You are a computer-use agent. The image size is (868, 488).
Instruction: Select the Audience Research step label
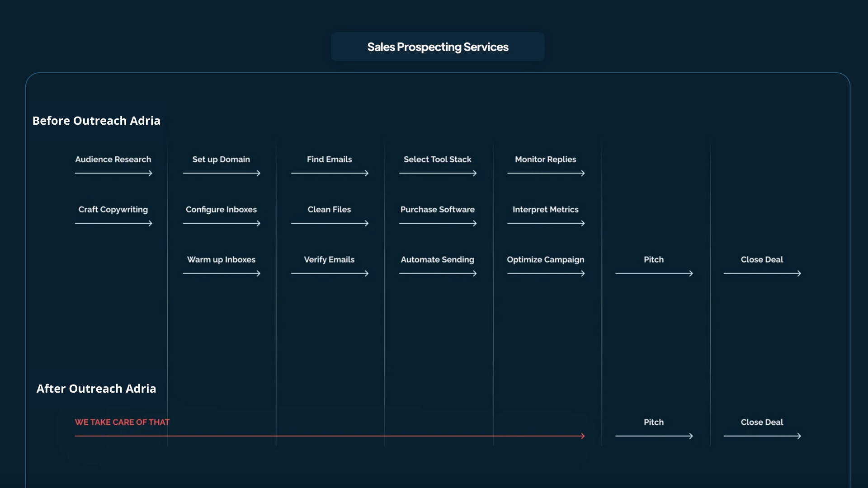113,160
